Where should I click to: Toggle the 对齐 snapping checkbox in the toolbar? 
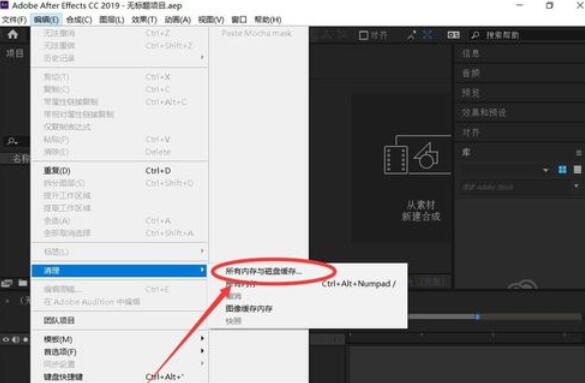363,35
